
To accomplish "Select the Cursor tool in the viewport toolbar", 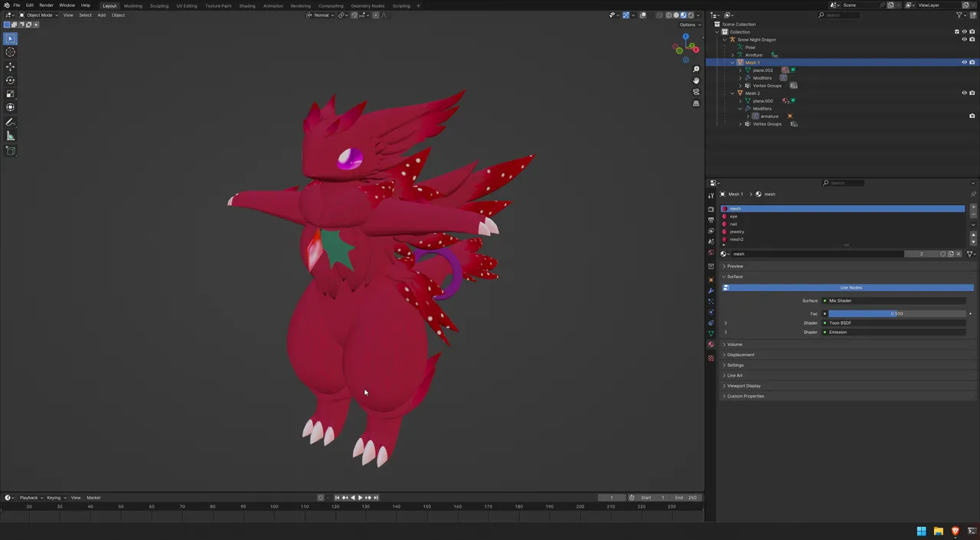I will pos(11,52).
